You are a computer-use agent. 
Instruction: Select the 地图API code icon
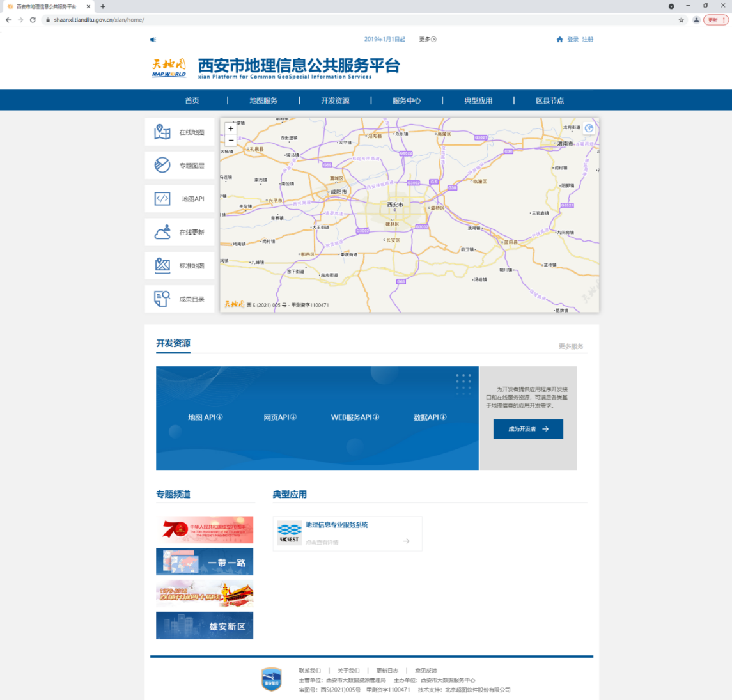(162, 199)
